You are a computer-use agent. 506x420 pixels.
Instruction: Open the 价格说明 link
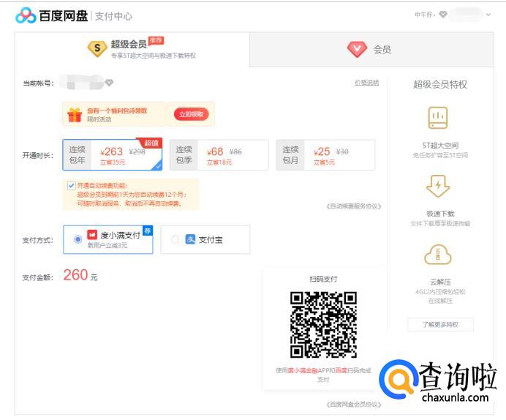pyautogui.click(x=366, y=83)
